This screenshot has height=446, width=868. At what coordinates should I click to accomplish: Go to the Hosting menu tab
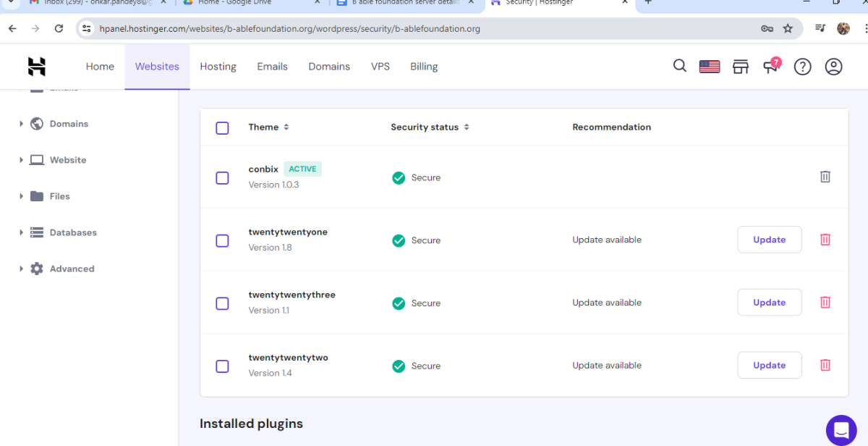tap(218, 67)
